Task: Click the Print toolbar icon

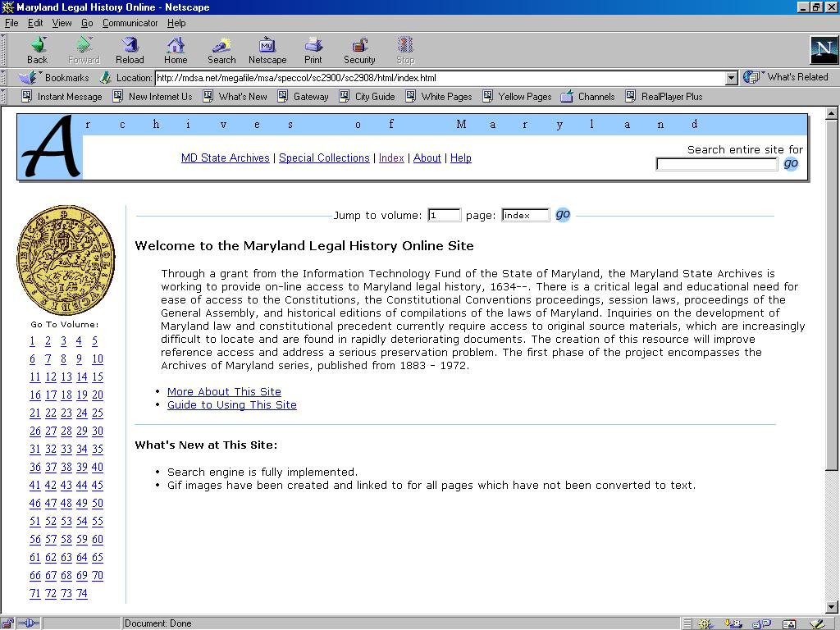Action: pos(313,50)
